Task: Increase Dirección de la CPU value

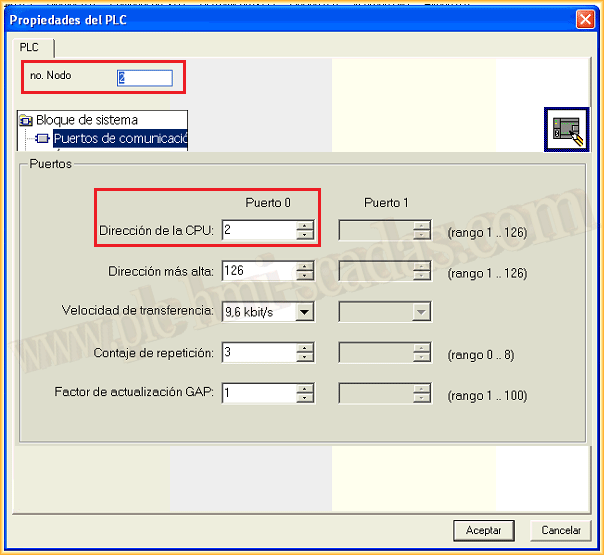Action: pos(305,226)
